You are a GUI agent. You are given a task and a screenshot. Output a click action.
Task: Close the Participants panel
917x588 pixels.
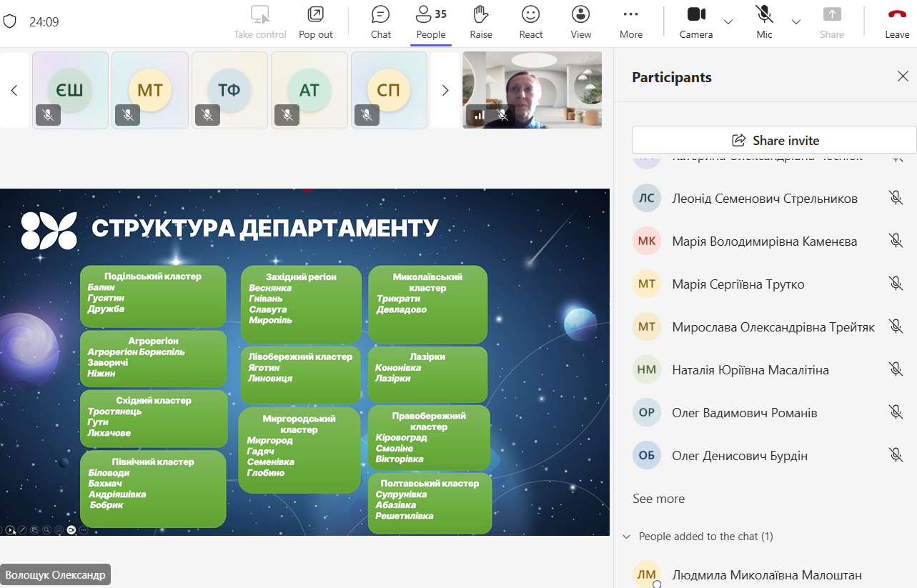click(903, 77)
